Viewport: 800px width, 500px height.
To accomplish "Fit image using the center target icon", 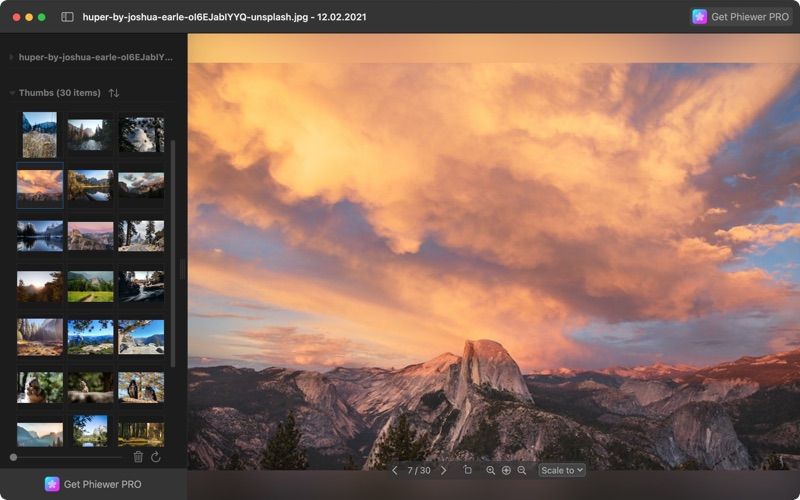I will coord(506,470).
